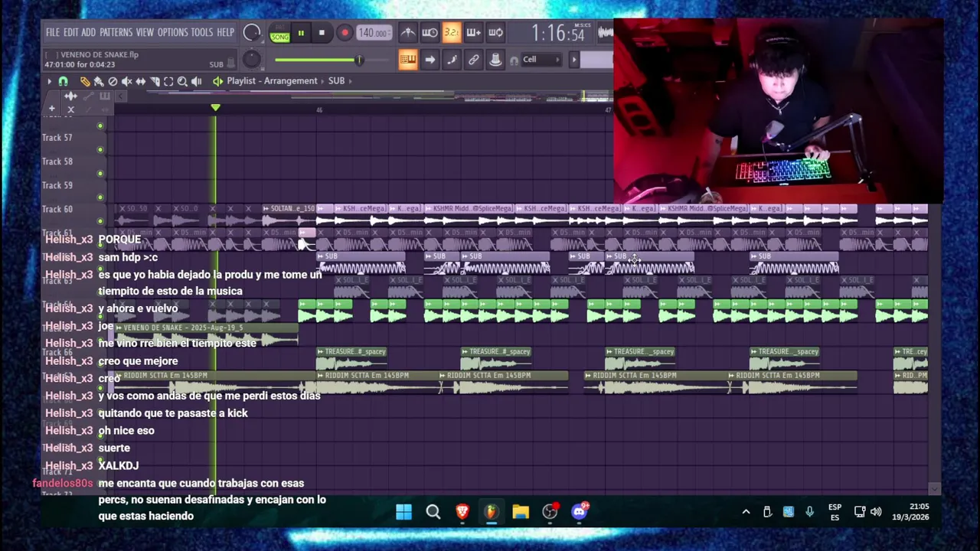Open OBS Studio from taskbar
The height and width of the screenshot is (551, 980).
(x=550, y=511)
